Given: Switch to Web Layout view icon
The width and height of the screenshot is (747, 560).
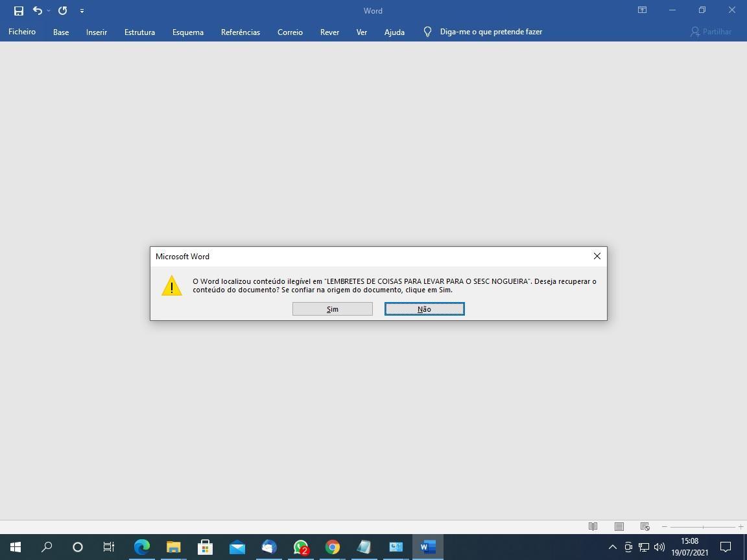Looking at the screenshot, I should pos(645,527).
